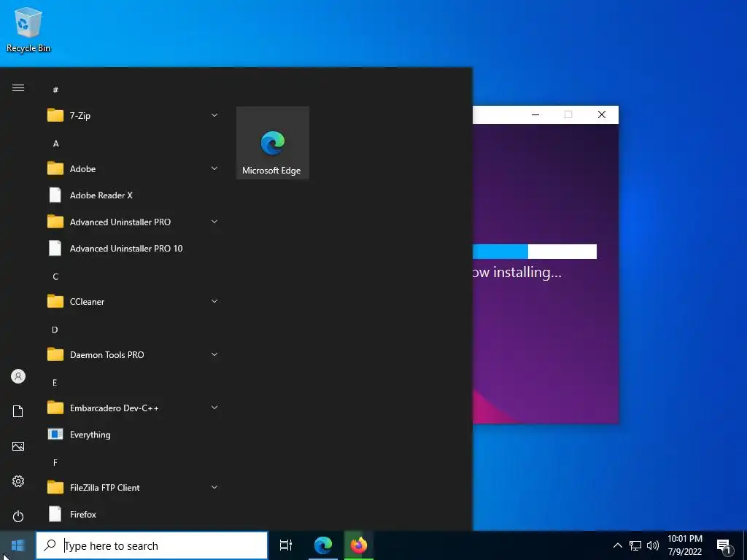
Task: Open Pictures from the Start sidebar
Action: point(18,446)
